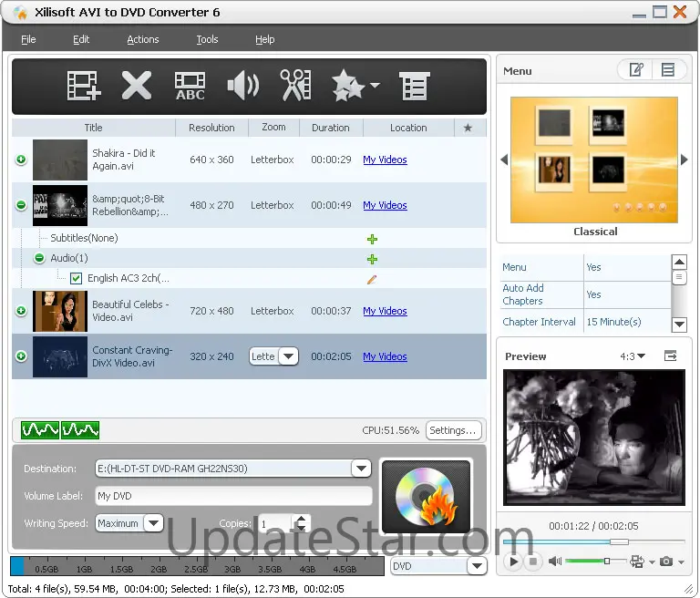Screen dimensions: 700x598
Task: Open the 4:3 aspect ratio dropdown
Action: tap(633, 356)
